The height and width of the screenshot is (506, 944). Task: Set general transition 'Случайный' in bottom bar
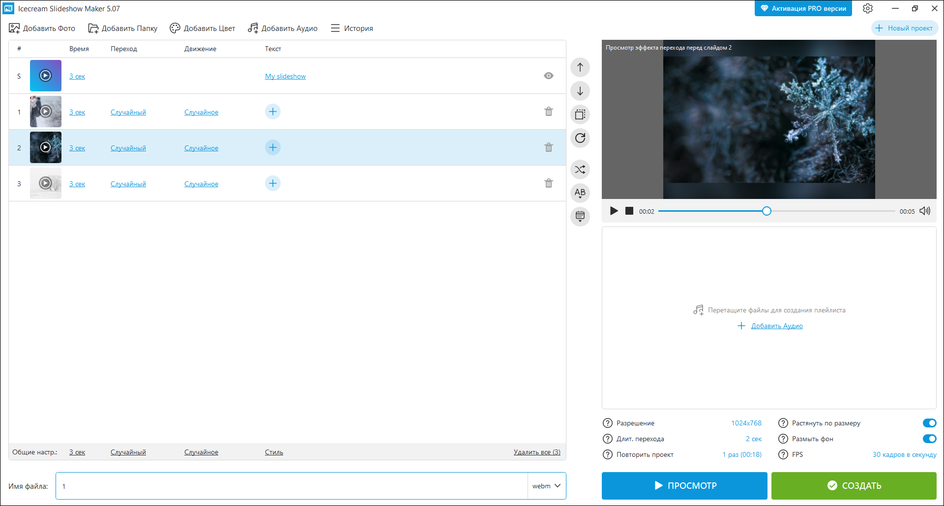pyautogui.click(x=128, y=452)
